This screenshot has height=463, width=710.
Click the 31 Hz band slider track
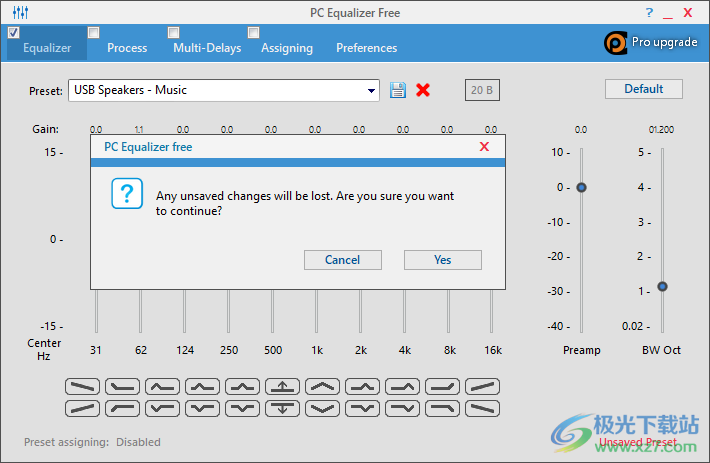(x=96, y=311)
